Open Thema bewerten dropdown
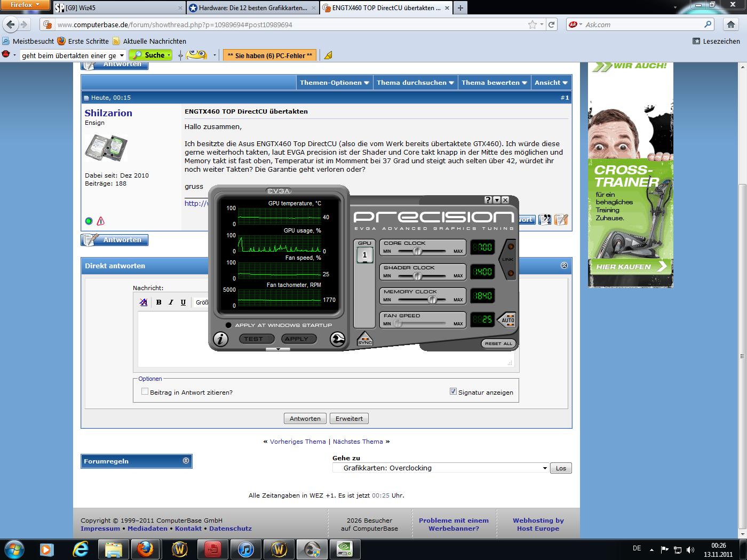Image resolution: width=747 pixels, height=560 pixels. coord(494,83)
